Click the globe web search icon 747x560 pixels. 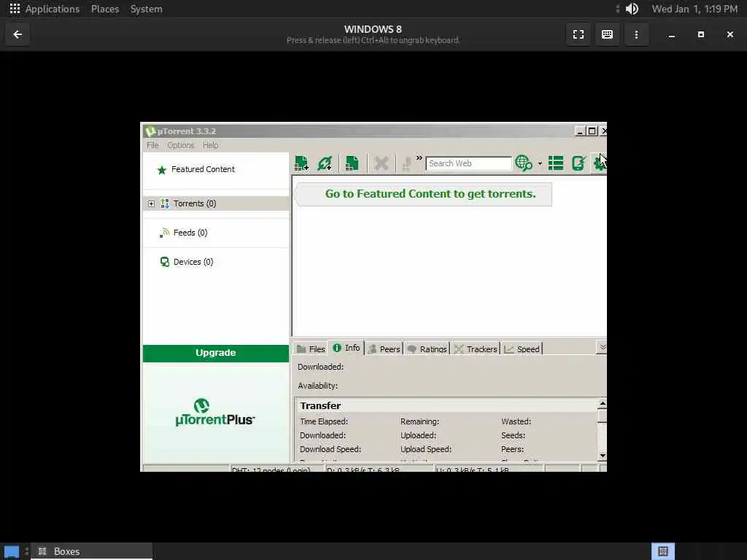point(524,163)
